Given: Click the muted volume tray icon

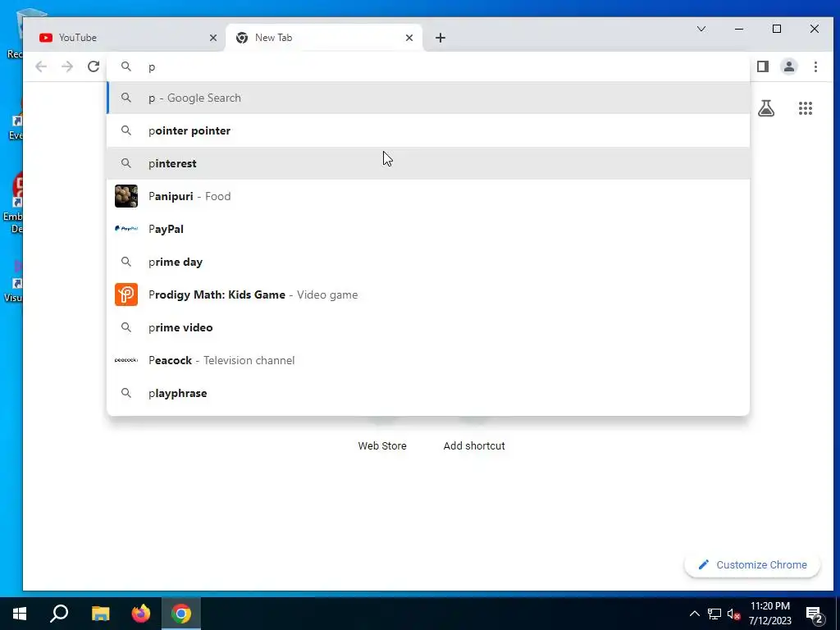Looking at the screenshot, I should point(733,614).
